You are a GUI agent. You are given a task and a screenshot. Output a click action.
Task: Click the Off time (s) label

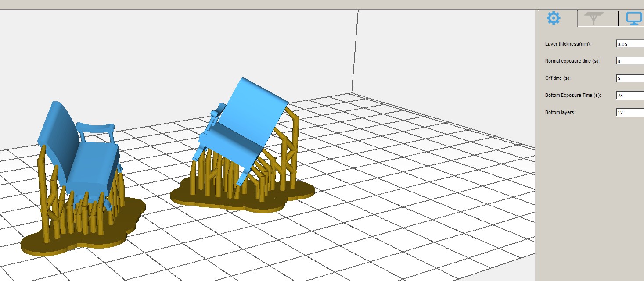[558, 78]
